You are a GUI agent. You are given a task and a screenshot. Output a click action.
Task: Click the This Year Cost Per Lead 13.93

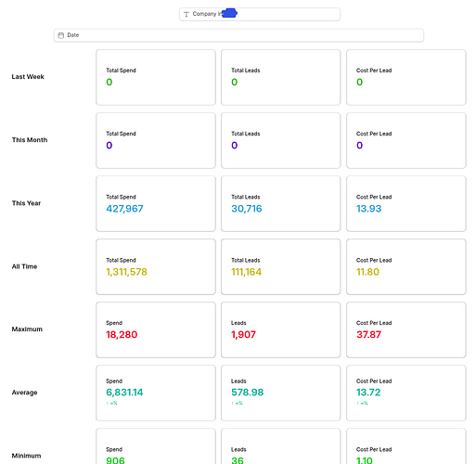click(x=368, y=209)
